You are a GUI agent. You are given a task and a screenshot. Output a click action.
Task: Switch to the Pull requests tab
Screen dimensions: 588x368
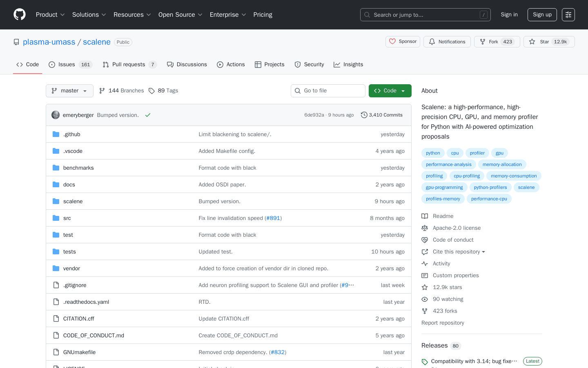point(129,65)
